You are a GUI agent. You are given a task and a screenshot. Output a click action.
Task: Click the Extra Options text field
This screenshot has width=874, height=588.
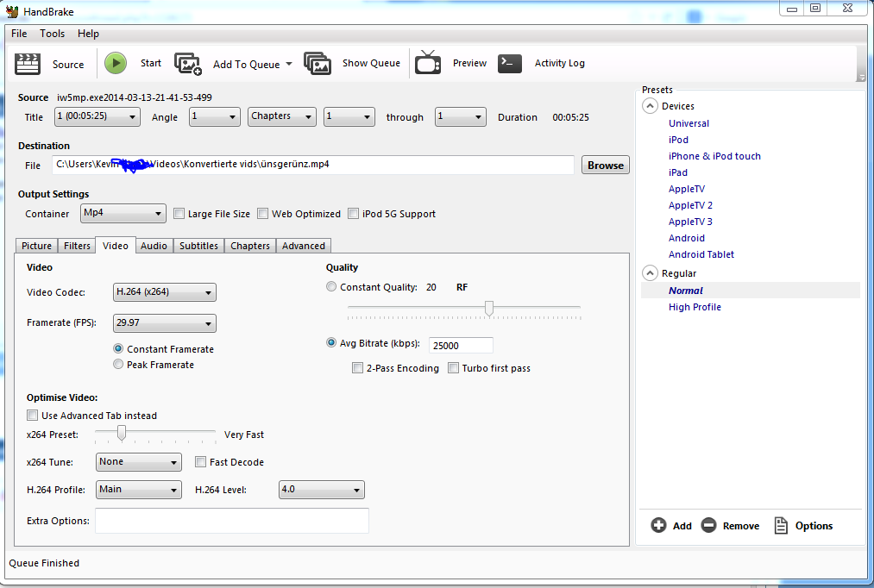[232, 521]
